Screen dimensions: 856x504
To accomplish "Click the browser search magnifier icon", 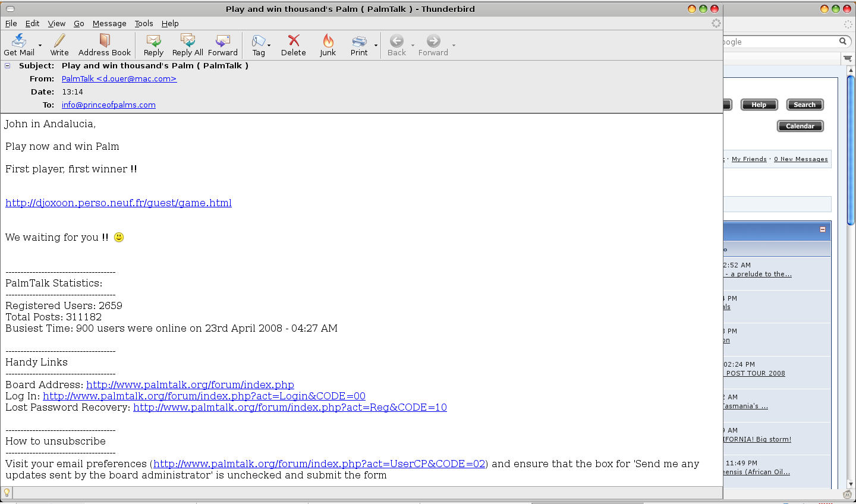I will pyautogui.click(x=842, y=41).
